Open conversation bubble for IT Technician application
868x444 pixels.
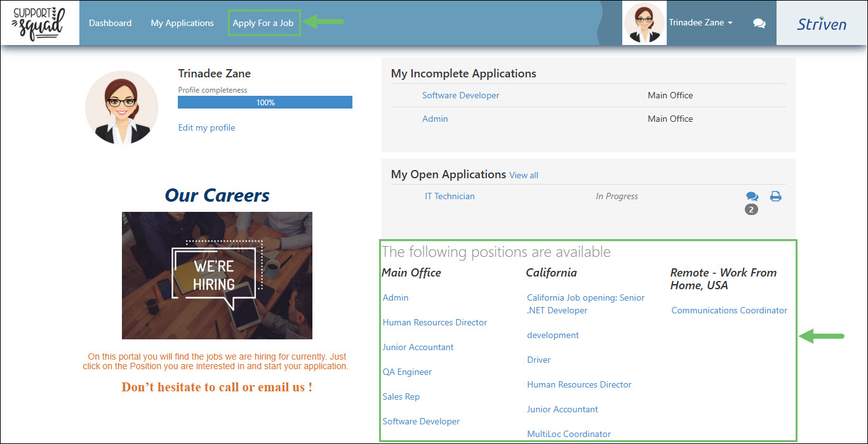point(752,196)
